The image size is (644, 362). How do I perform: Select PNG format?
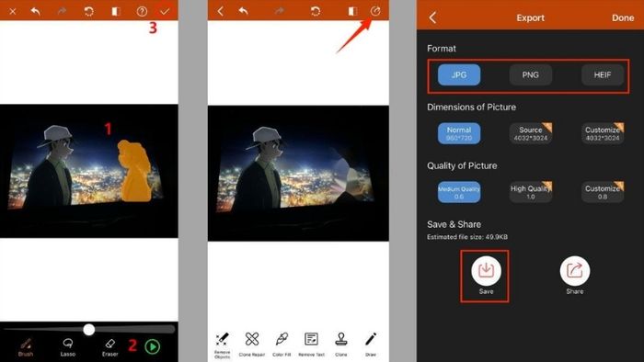[530, 75]
